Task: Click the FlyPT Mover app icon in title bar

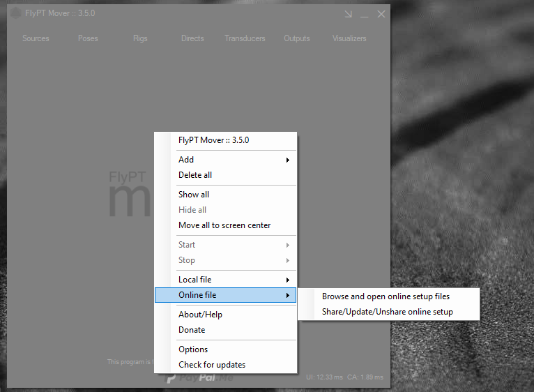Action: point(15,14)
